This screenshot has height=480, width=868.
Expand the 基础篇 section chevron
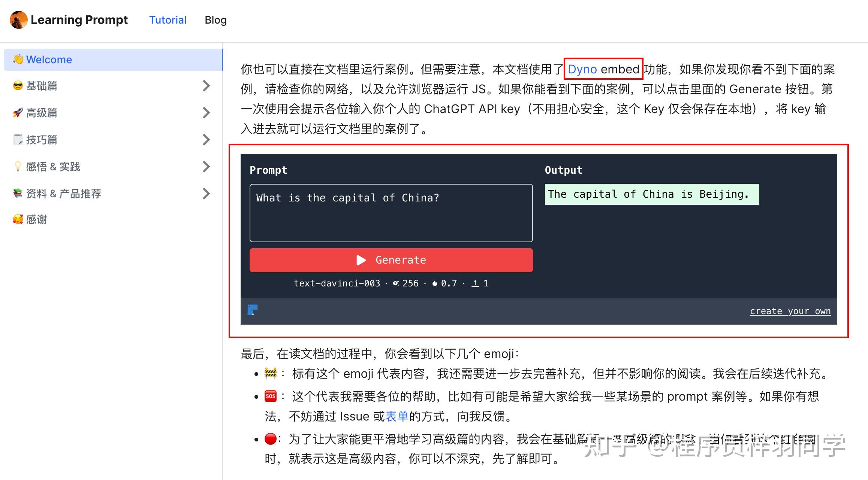pos(207,86)
